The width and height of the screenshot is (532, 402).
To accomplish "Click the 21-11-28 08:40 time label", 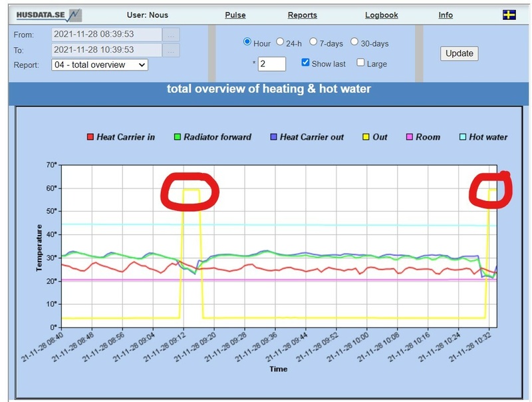I will 43,346.
